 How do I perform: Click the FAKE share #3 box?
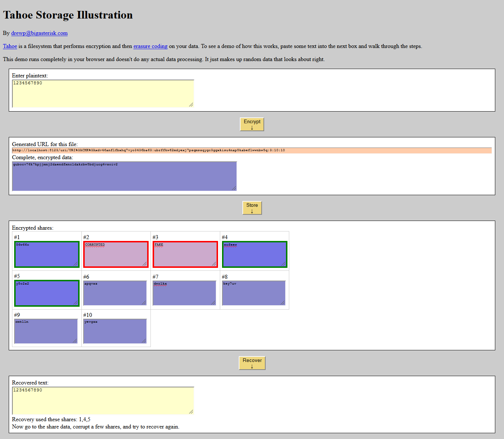[x=185, y=254]
